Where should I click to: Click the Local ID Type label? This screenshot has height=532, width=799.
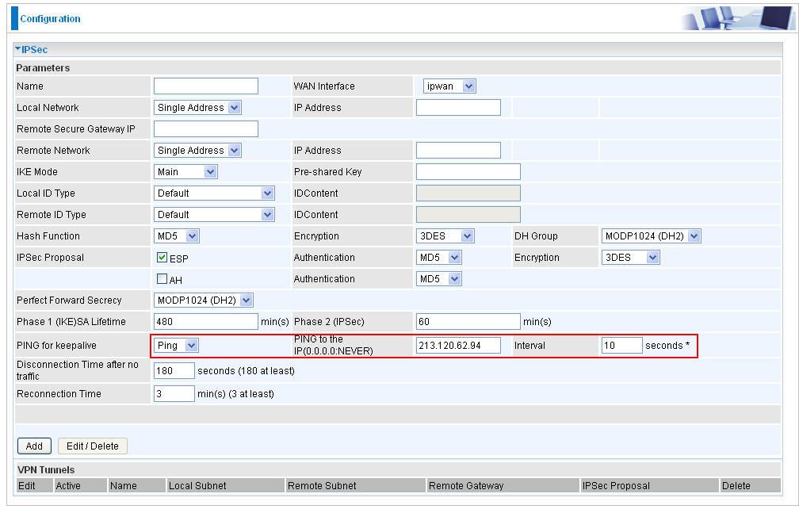click(46, 193)
